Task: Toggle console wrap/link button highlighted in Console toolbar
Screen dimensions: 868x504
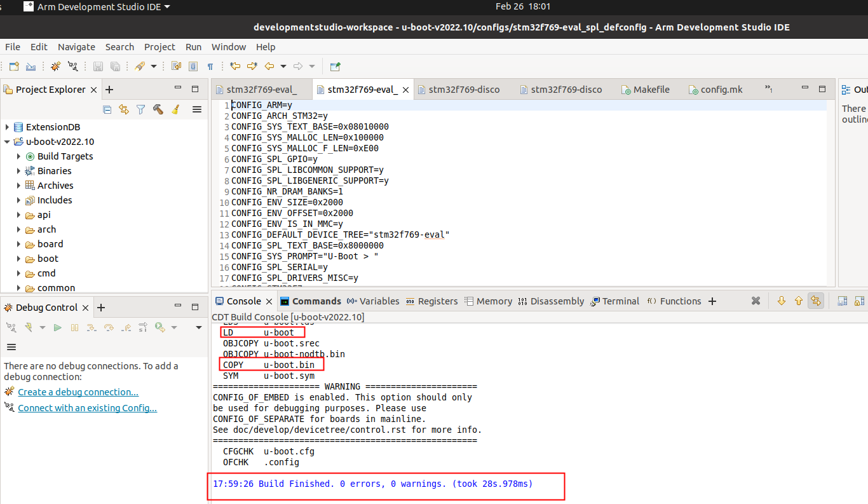Action: pyautogui.click(x=815, y=301)
